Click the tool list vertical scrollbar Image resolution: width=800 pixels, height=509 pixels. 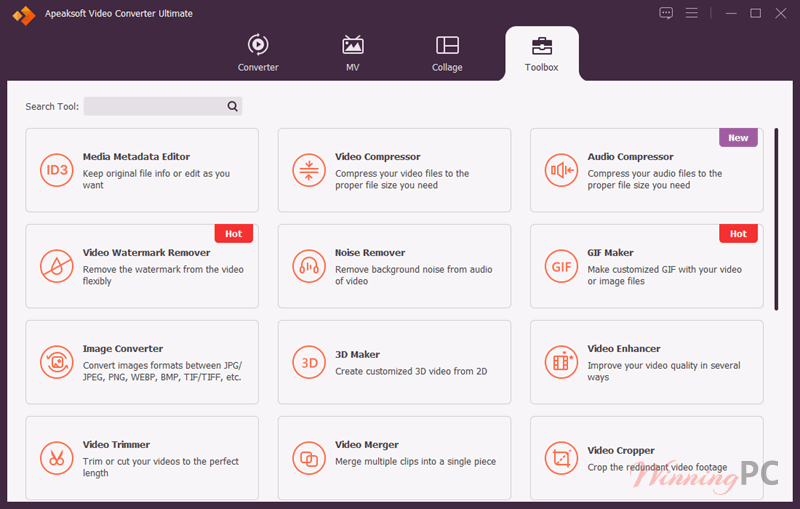776,219
